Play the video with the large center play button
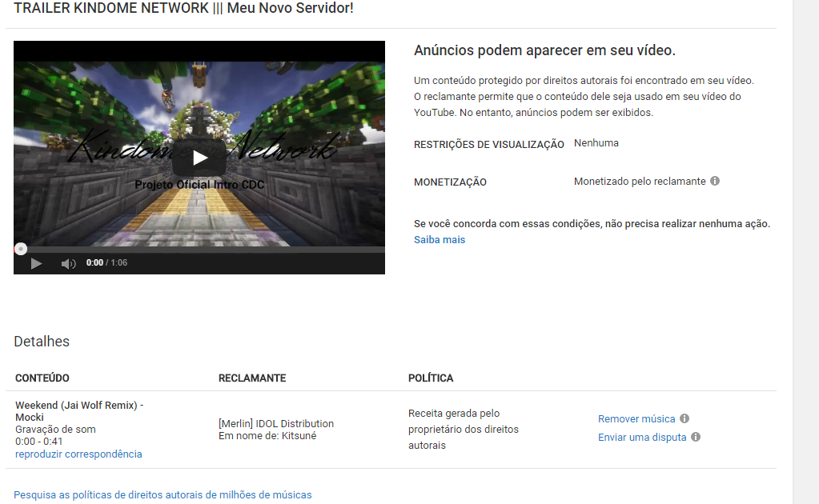The height and width of the screenshot is (504, 819). pos(199,158)
